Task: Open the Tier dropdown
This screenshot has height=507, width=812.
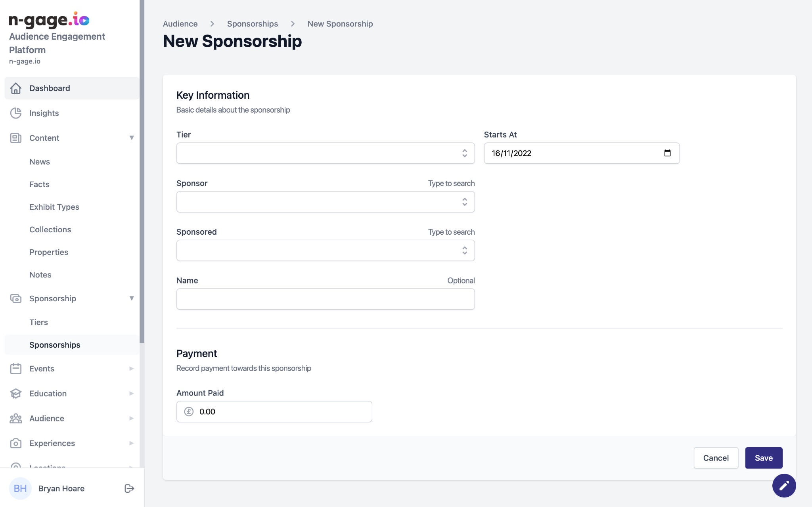Action: pos(325,153)
